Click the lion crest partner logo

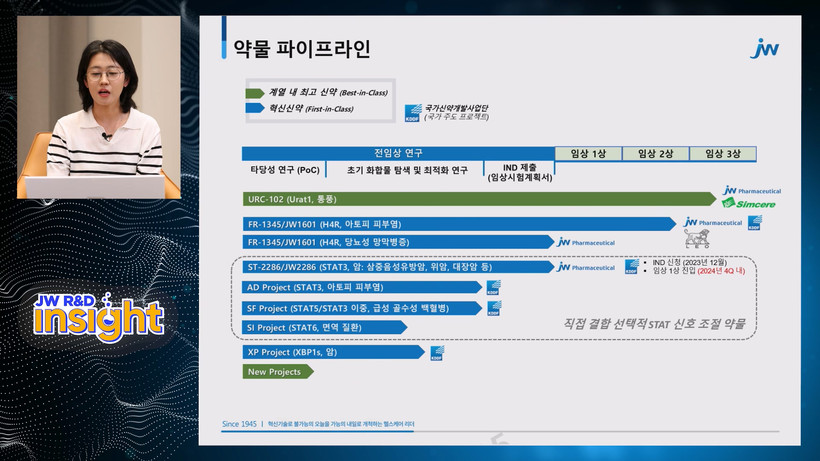tap(697, 238)
